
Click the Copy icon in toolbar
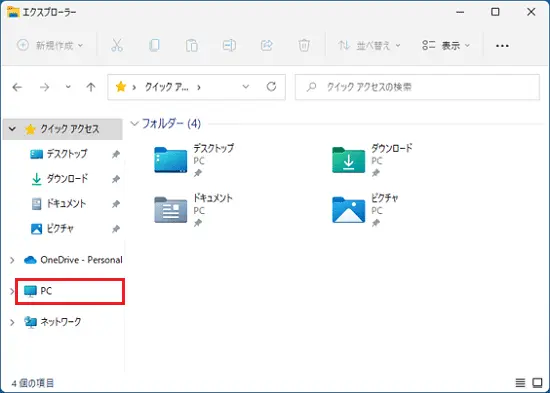tap(154, 45)
